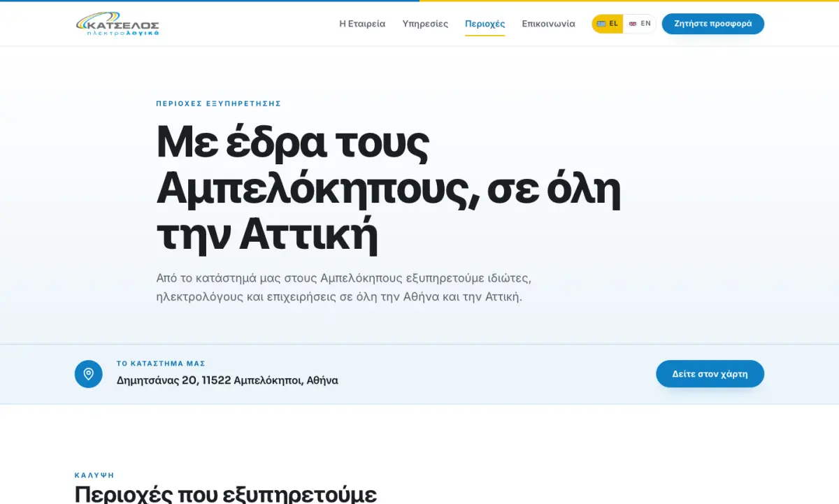Click the Δείτε στον χάρτη button
This screenshot has height=504, width=839.
pyautogui.click(x=710, y=374)
